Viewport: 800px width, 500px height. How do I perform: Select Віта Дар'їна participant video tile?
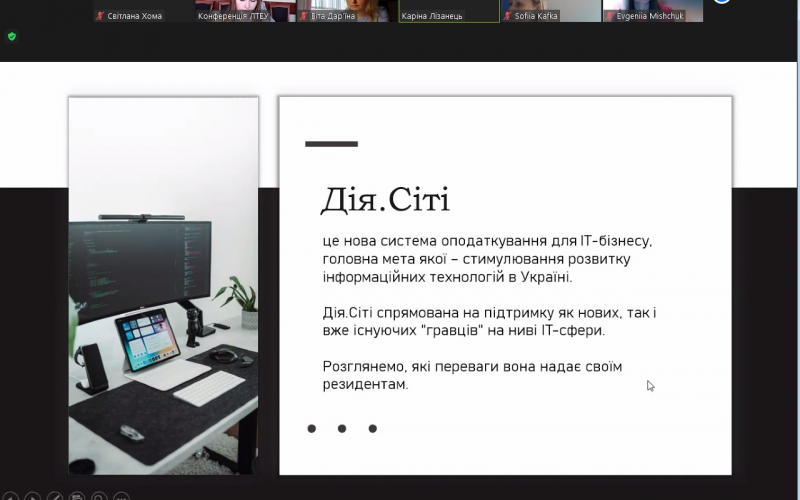click(x=347, y=11)
